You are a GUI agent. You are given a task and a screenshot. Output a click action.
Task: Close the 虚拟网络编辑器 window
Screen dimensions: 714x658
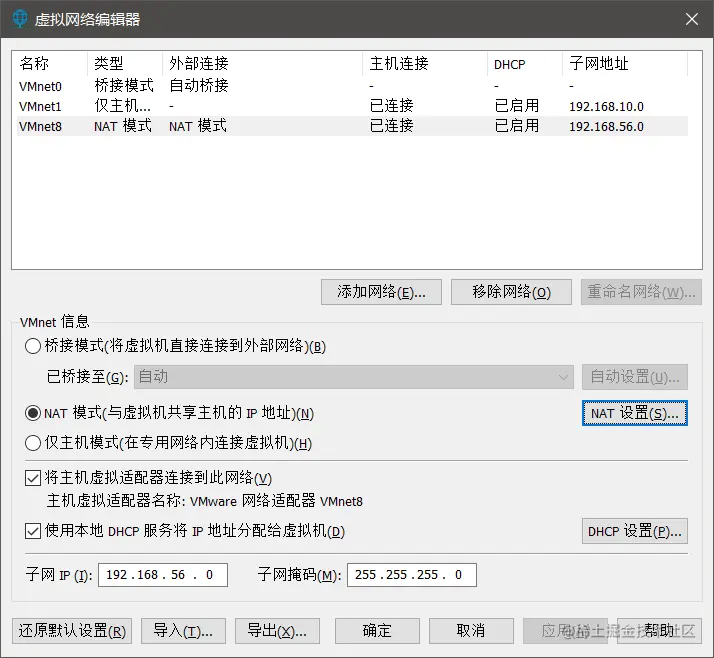[x=692, y=19]
